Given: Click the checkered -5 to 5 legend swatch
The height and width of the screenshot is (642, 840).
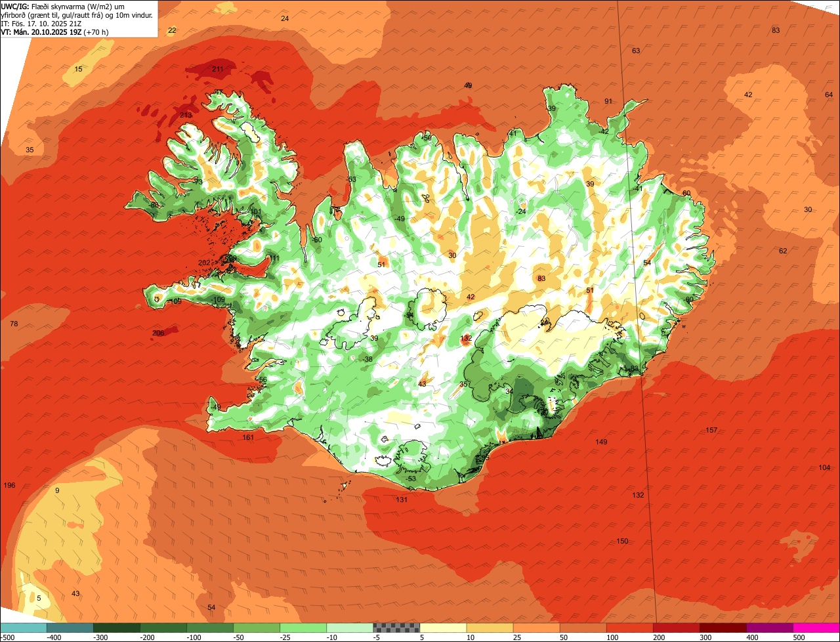Looking at the screenshot, I should [x=396, y=628].
